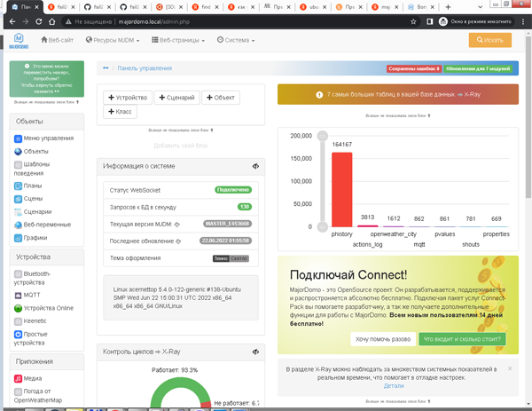Screen dimensions: 532x411
Task: Open Bluetooth-устройства sidebar item
Action: click(32, 278)
